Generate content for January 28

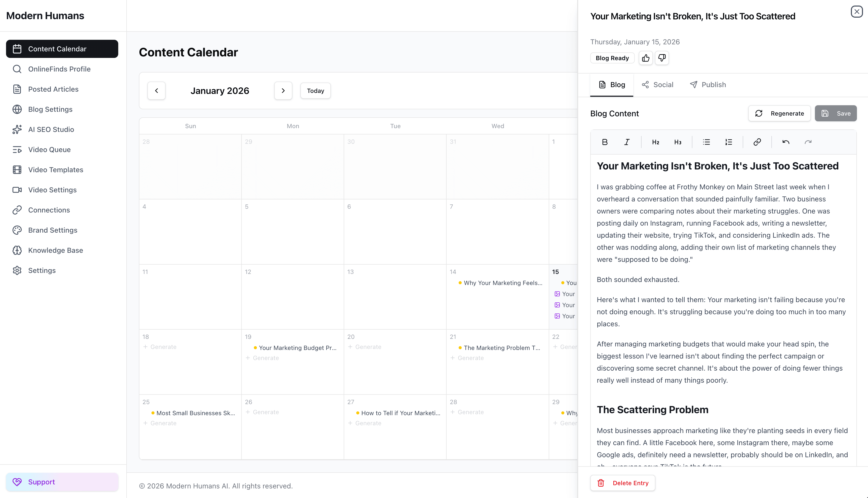point(467,412)
